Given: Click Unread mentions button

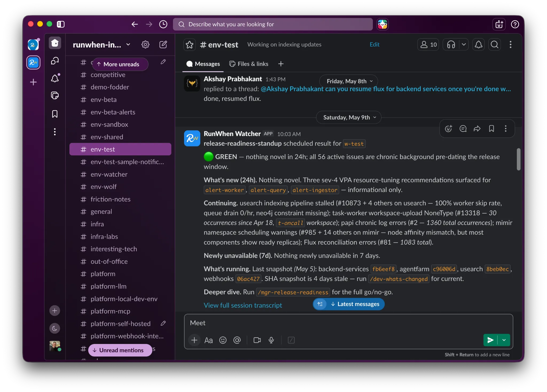Looking at the screenshot, I should click(120, 350).
